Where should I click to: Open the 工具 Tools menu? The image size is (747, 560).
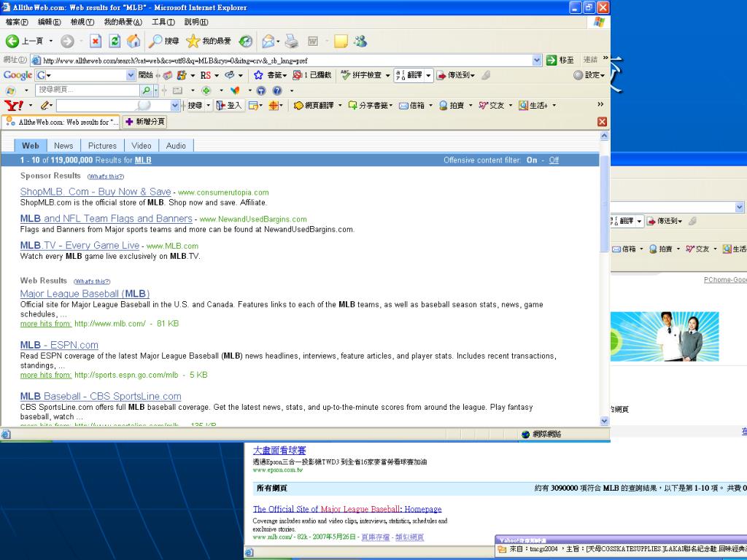point(163,22)
